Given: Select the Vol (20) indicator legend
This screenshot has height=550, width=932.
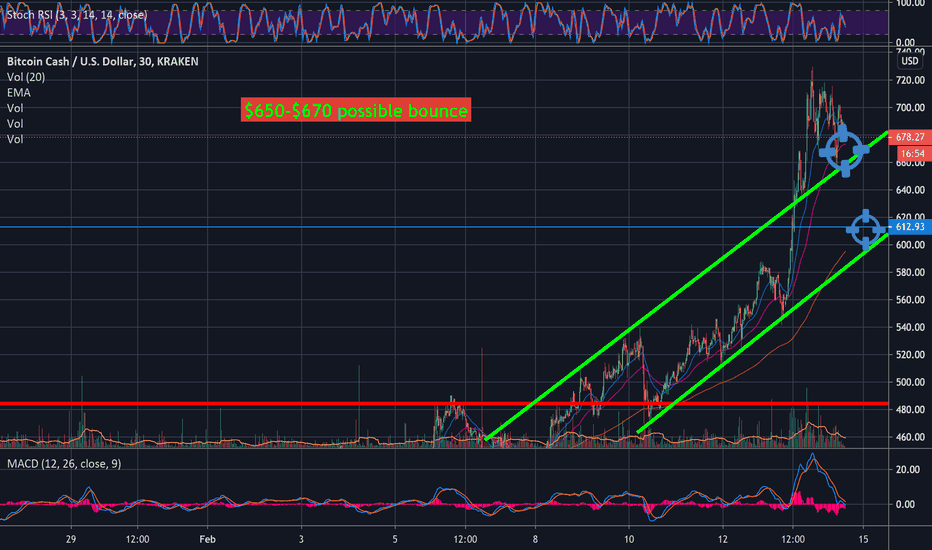Looking at the screenshot, I should click(26, 77).
